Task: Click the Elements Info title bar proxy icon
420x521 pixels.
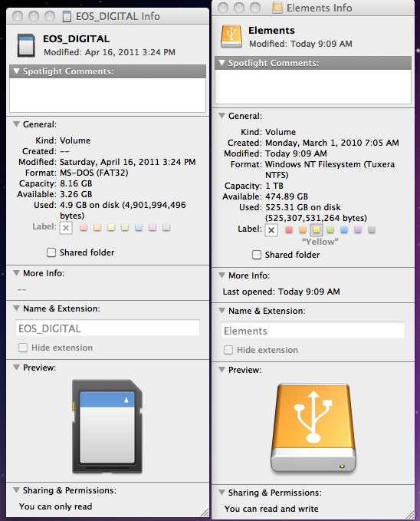Action: click(277, 8)
